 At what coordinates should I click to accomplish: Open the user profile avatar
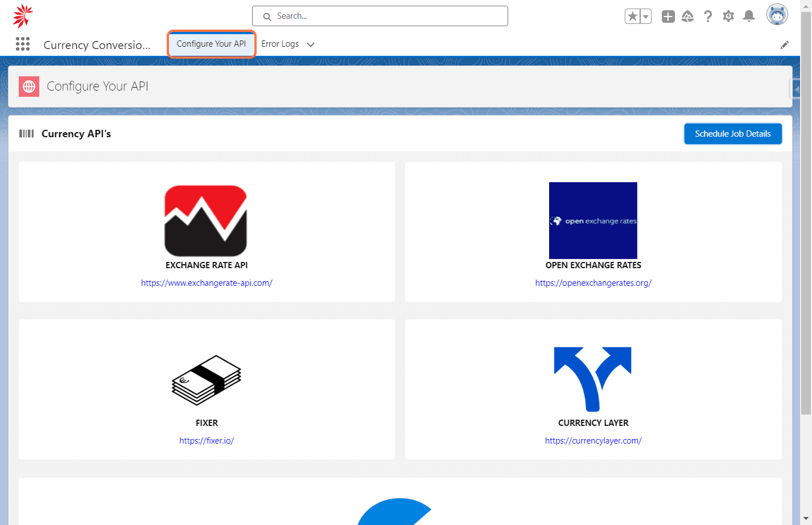click(x=777, y=15)
